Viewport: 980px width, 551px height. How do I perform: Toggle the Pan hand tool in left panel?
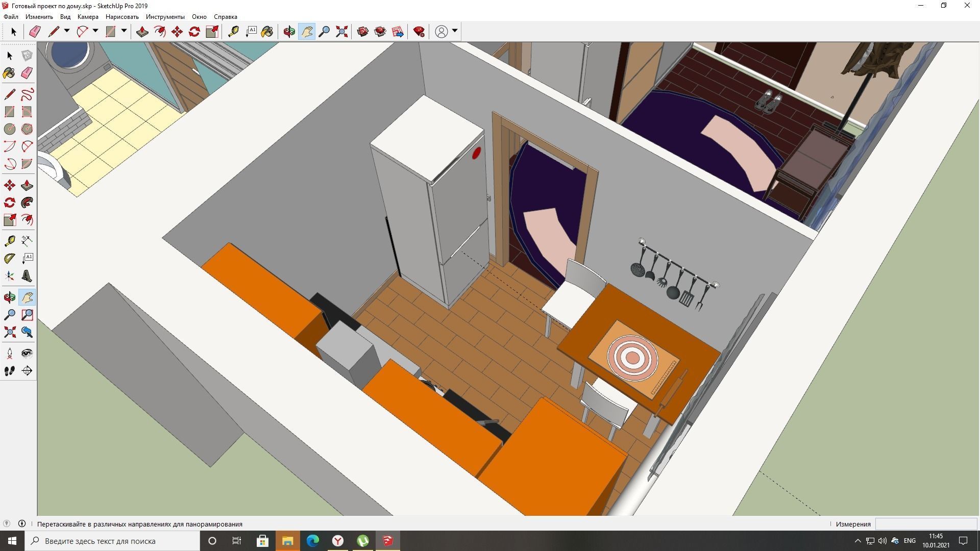coord(27,297)
